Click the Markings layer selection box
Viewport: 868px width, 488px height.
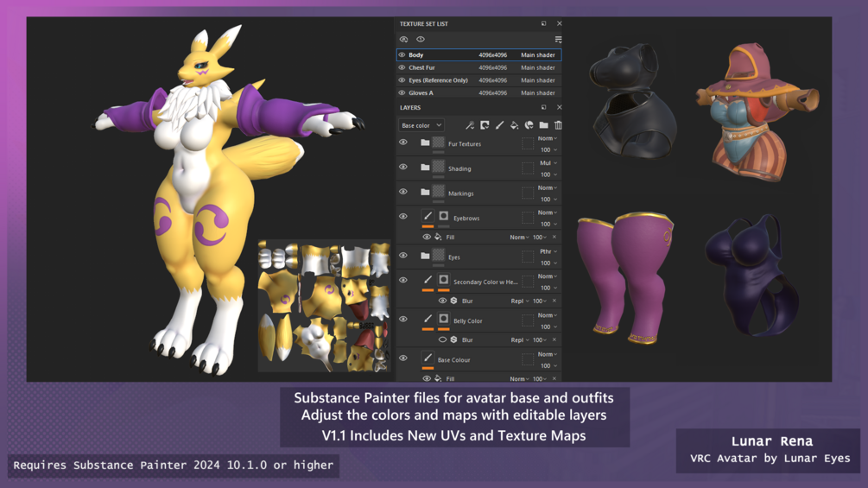point(528,193)
